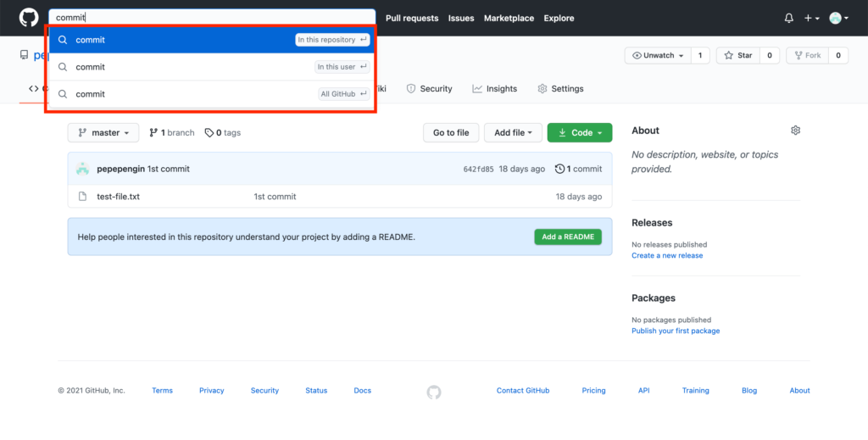View the 1 branch link

tap(171, 133)
